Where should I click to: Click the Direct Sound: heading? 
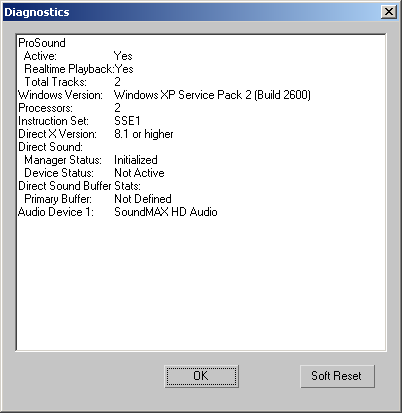coord(50,147)
